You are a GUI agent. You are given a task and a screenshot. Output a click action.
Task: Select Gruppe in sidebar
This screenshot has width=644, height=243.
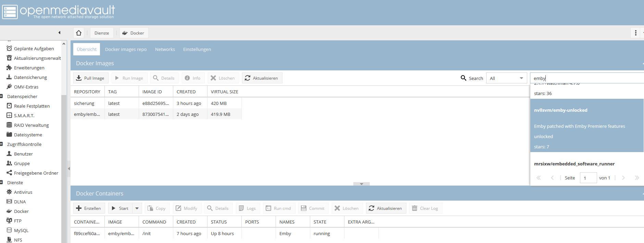[18, 163]
